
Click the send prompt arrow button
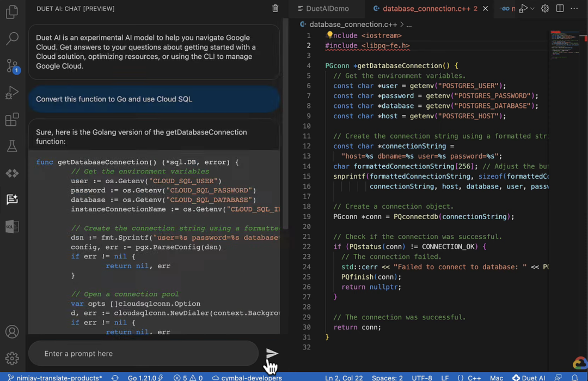click(272, 353)
